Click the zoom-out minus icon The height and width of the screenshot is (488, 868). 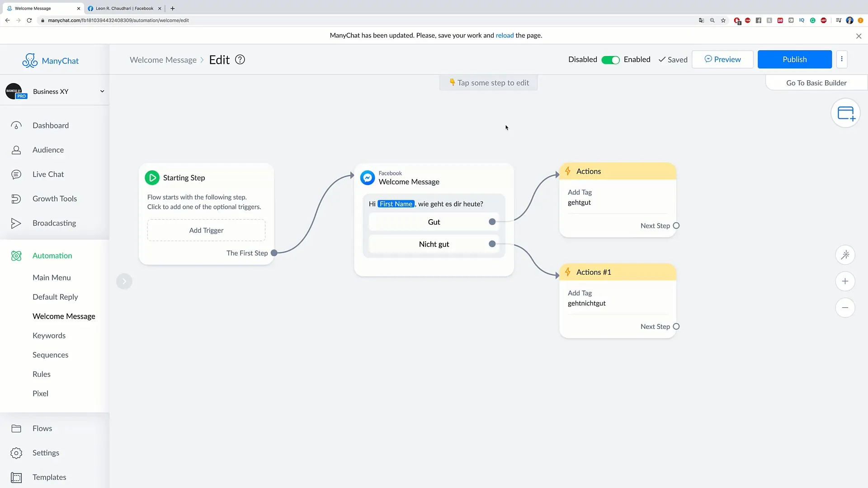pos(845,307)
